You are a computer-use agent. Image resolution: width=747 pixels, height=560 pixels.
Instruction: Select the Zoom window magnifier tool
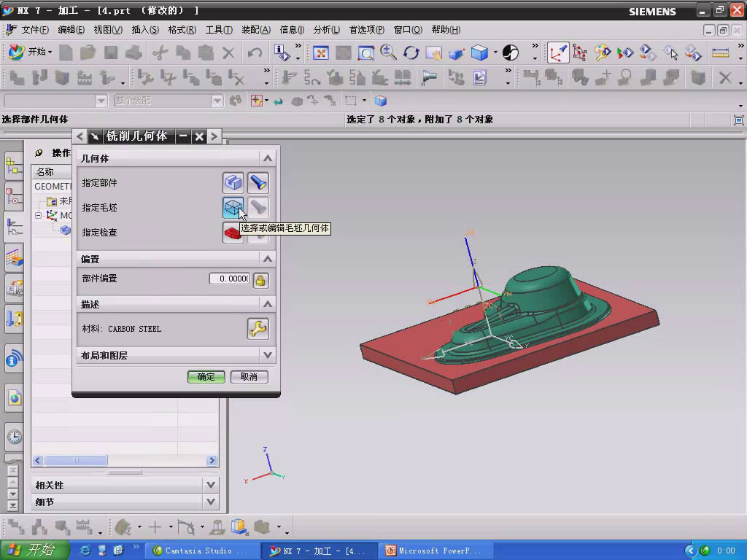point(366,52)
